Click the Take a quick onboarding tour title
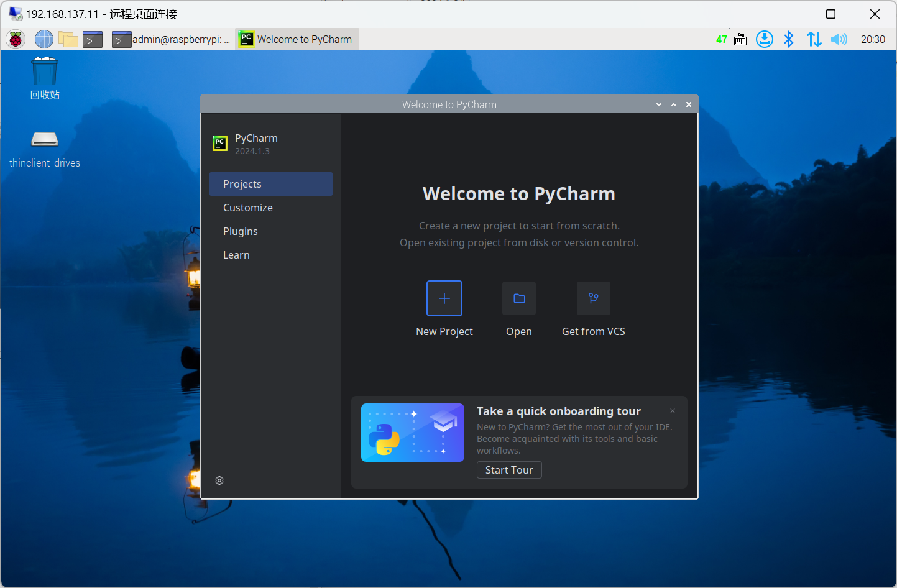 (x=559, y=411)
